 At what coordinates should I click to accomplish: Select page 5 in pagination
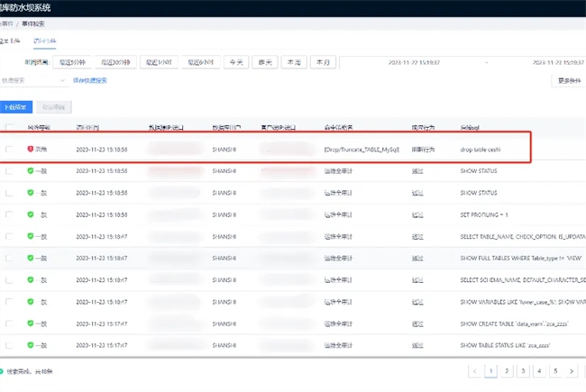[x=555, y=371]
